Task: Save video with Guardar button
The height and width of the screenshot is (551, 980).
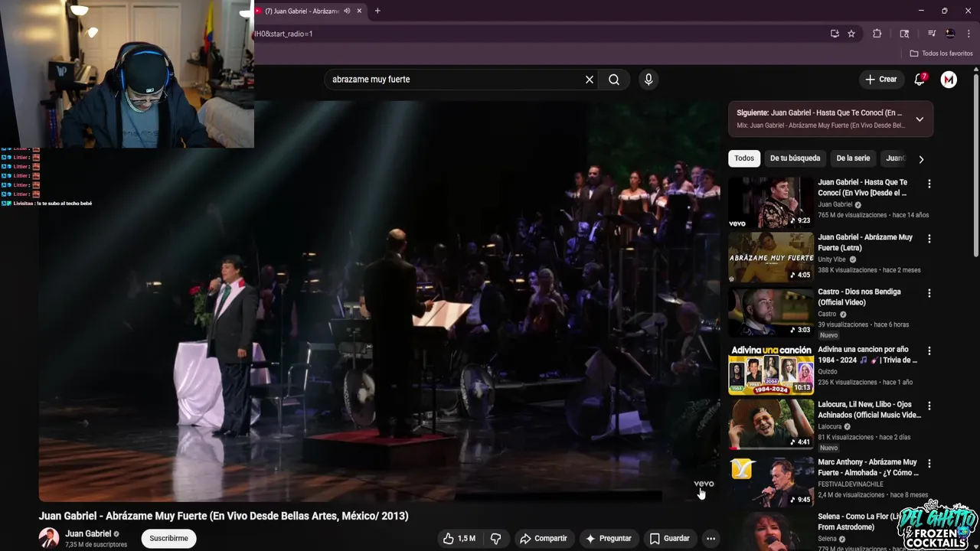Action: tap(669, 539)
